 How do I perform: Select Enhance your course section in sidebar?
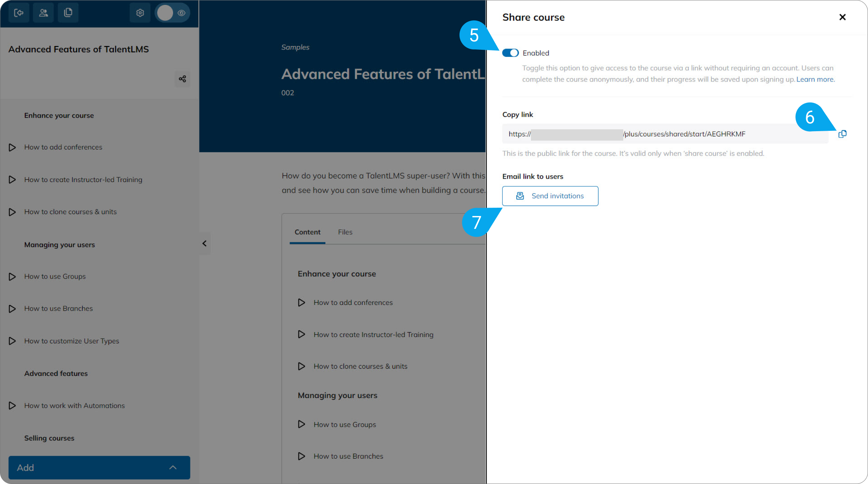click(59, 115)
